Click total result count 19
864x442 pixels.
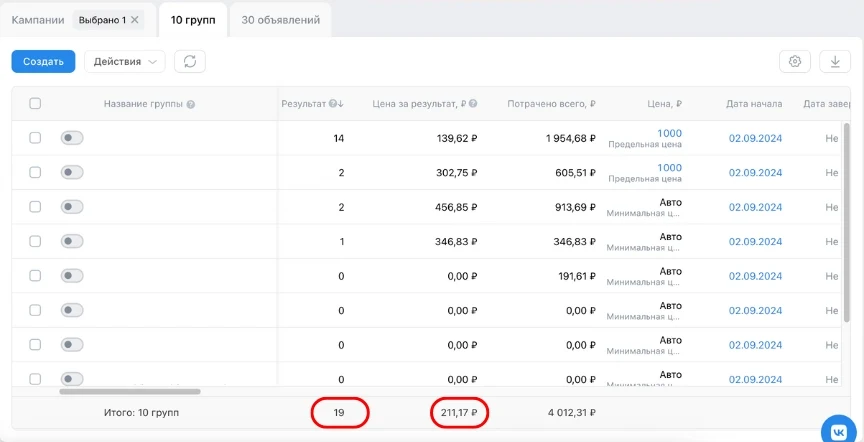339,412
